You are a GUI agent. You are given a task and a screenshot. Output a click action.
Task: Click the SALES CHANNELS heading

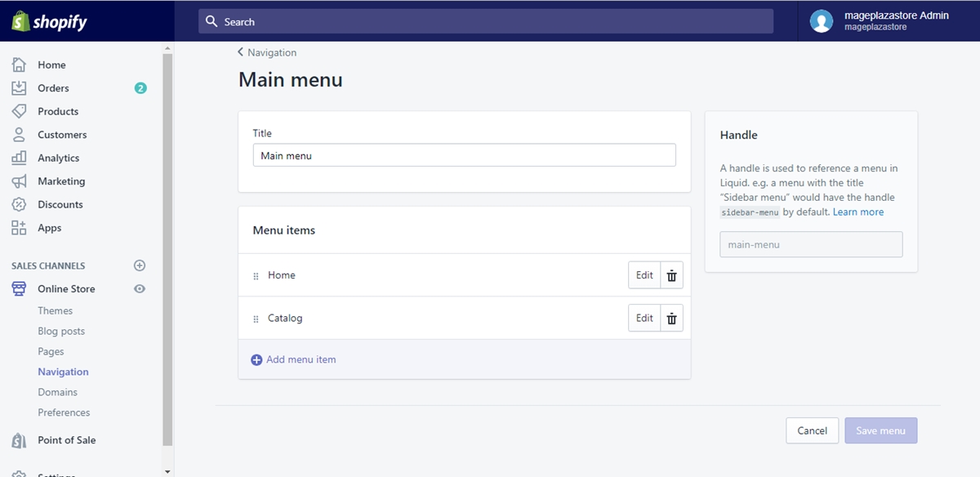pos(48,265)
